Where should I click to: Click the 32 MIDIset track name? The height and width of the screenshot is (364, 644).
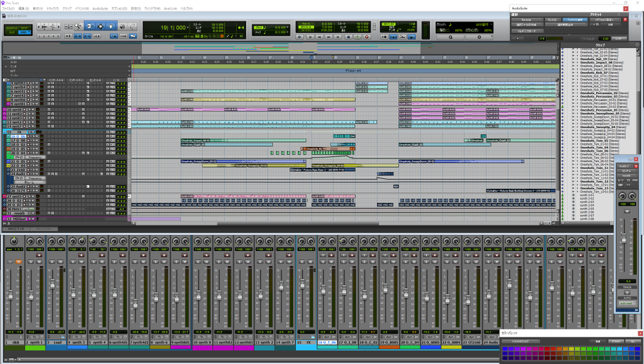[x=17, y=219]
